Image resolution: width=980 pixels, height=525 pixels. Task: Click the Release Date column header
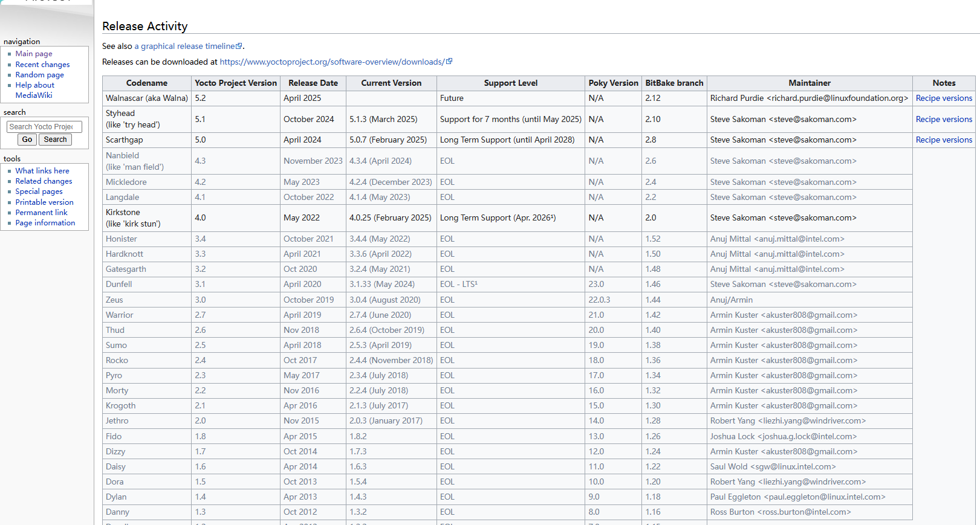tap(313, 83)
